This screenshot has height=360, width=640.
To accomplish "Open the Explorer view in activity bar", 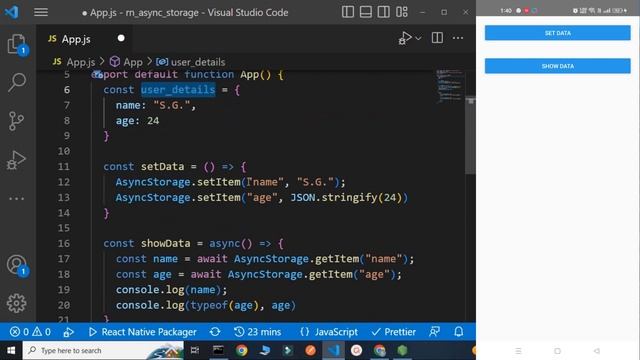I will [16, 44].
